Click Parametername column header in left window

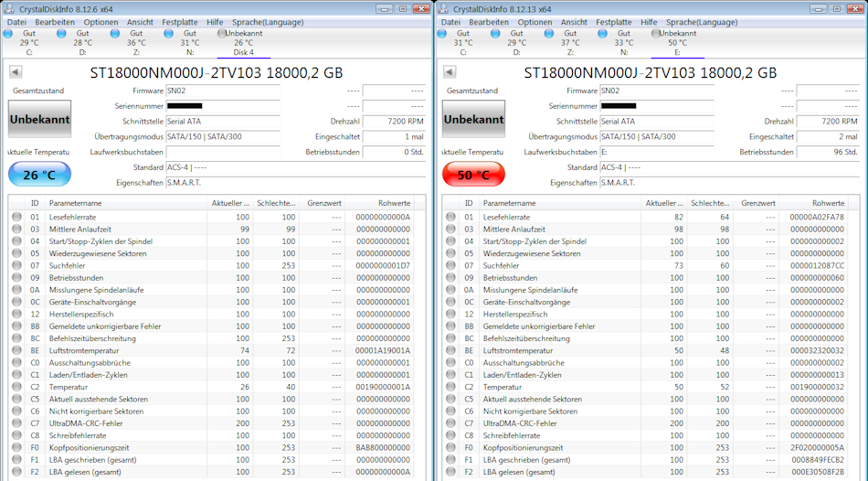tap(125, 203)
